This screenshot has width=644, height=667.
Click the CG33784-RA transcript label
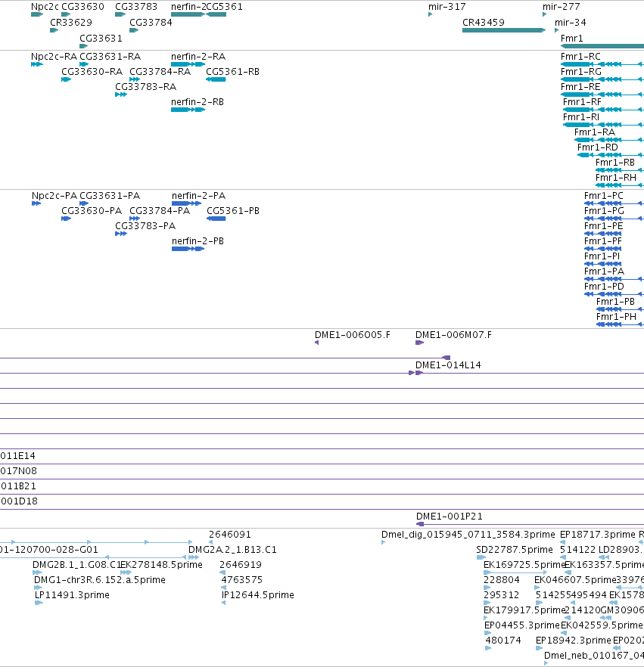click(160, 71)
